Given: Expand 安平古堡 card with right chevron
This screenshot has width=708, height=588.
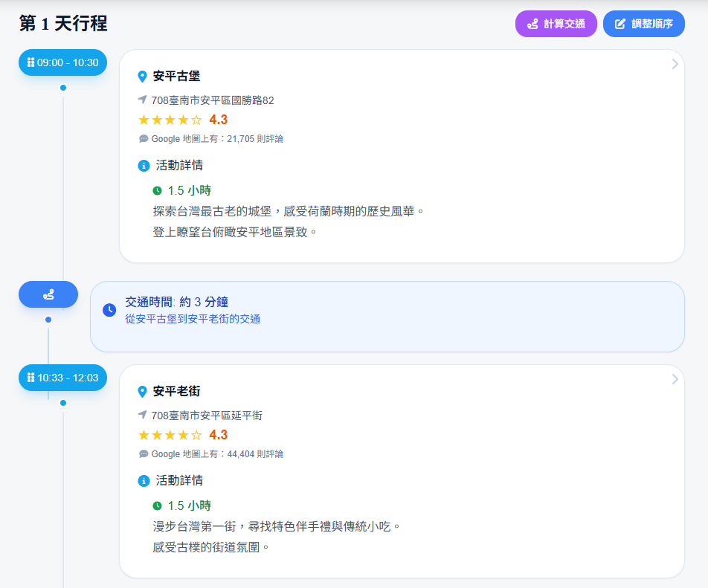Looking at the screenshot, I should pos(675,64).
